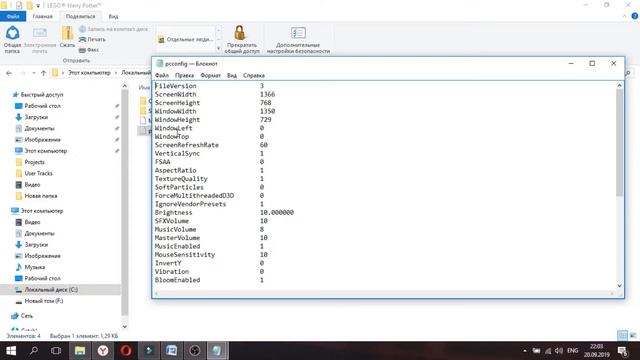Screen dimensions: 640x360
Task: Open Task View from the taskbar
Action: click(56, 351)
